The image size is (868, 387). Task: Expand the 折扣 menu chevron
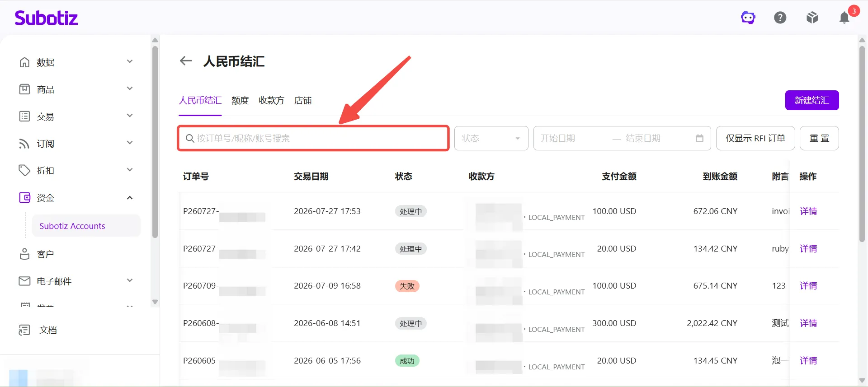pos(130,170)
